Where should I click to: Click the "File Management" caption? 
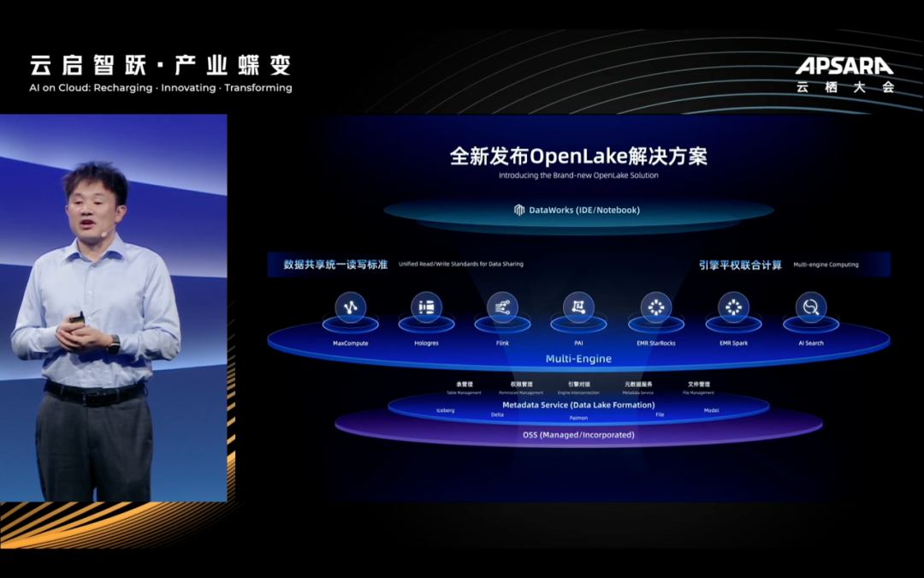click(698, 393)
